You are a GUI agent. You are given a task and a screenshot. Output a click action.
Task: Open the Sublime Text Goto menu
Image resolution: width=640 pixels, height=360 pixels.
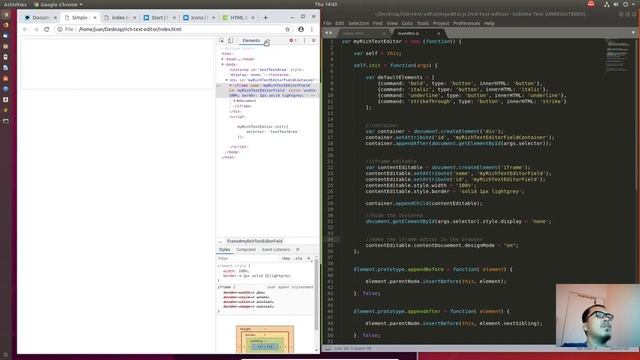407,23
